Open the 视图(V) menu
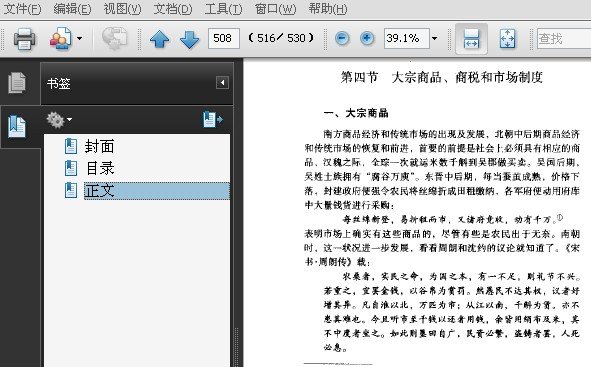The image size is (591, 367). [122, 8]
